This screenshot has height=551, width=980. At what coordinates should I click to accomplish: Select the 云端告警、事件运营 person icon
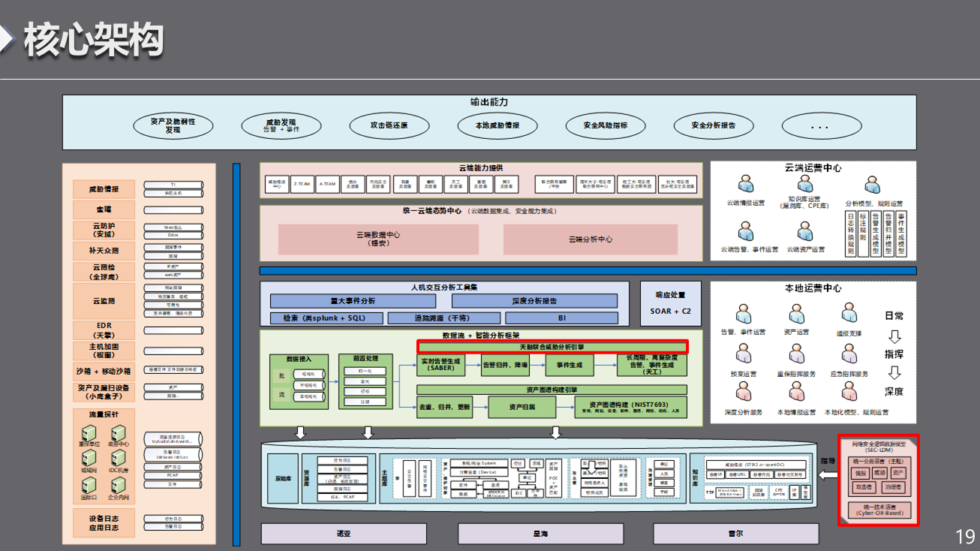pyautogui.click(x=746, y=230)
